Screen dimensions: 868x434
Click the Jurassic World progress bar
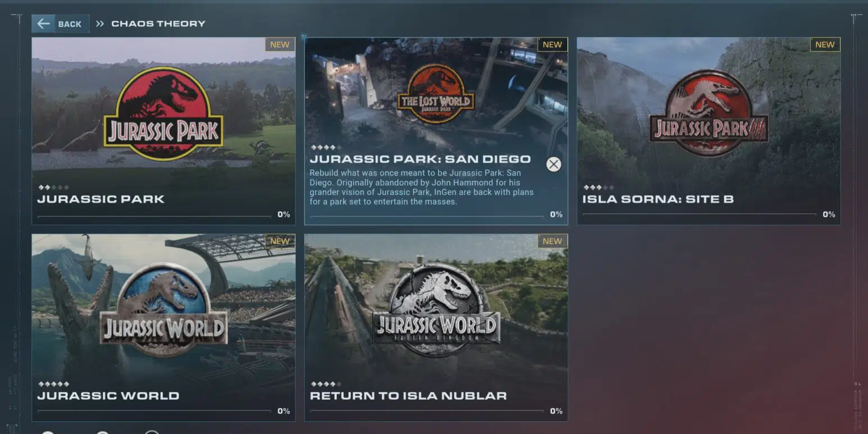point(154,412)
